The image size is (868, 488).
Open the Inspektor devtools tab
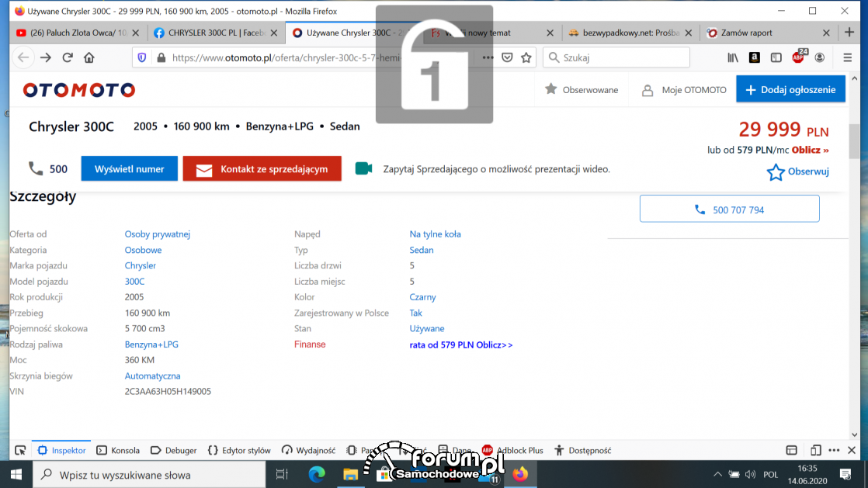point(61,451)
